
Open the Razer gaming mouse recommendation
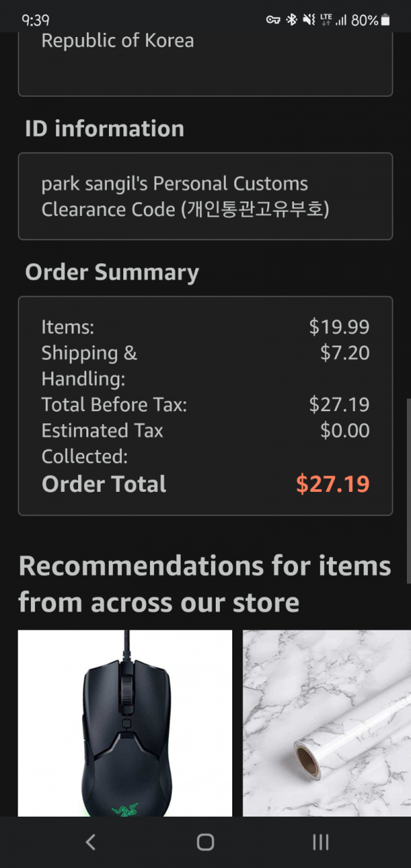tap(125, 723)
